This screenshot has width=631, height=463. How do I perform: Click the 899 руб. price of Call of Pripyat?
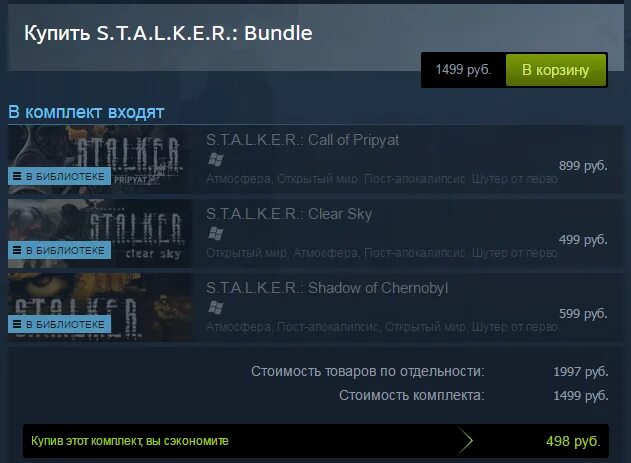[x=583, y=165]
